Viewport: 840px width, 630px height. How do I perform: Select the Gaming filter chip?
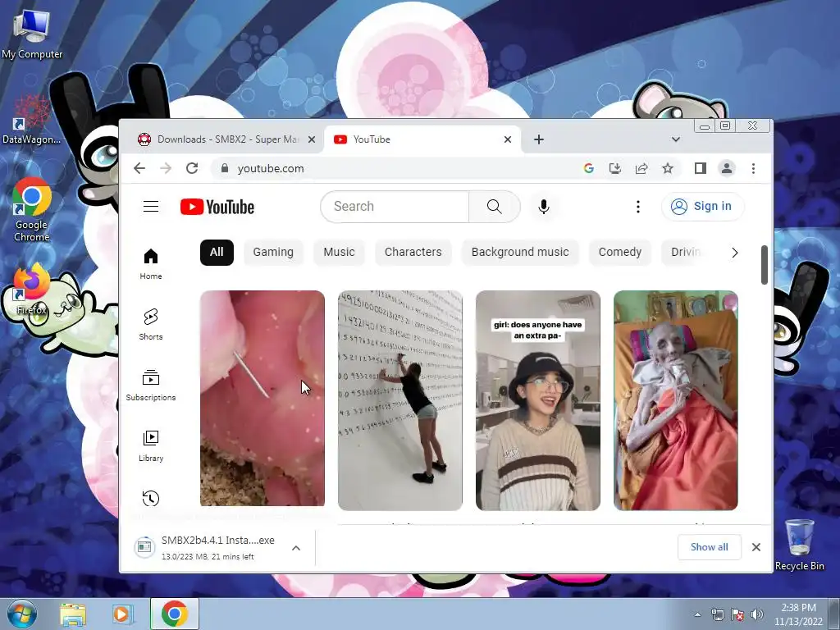coord(273,253)
